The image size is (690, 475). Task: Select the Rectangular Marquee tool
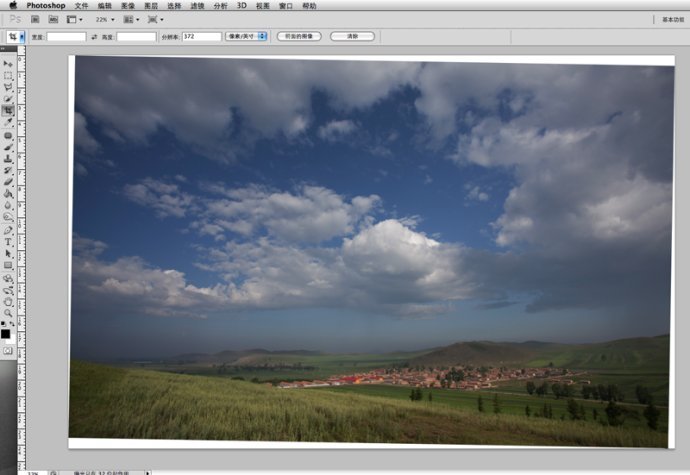point(8,75)
